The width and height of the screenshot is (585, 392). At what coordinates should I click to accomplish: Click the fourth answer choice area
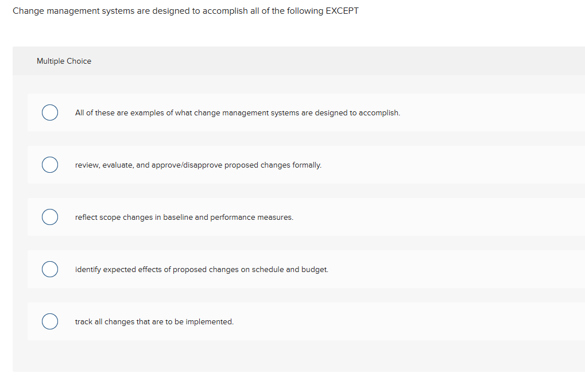pos(230,269)
